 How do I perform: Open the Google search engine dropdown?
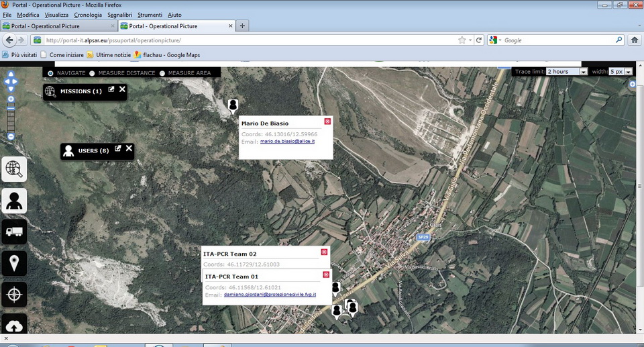495,40
